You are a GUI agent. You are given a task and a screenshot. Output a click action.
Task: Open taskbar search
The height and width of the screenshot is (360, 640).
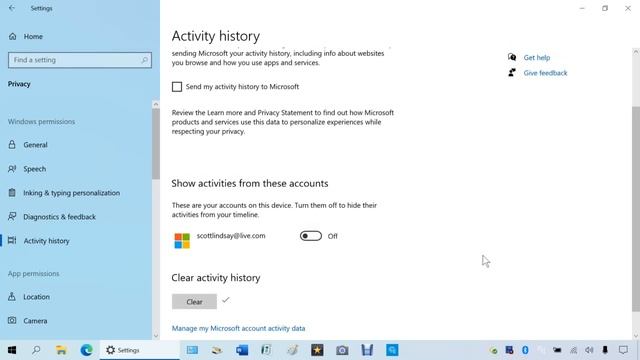36,350
